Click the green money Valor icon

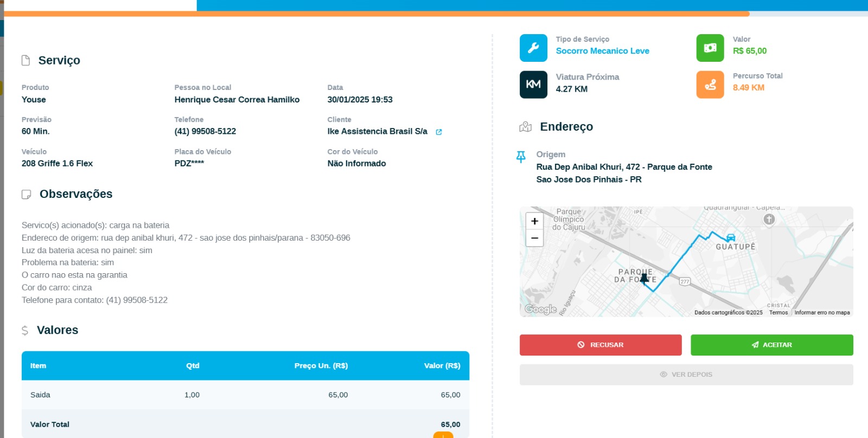(x=710, y=48)
